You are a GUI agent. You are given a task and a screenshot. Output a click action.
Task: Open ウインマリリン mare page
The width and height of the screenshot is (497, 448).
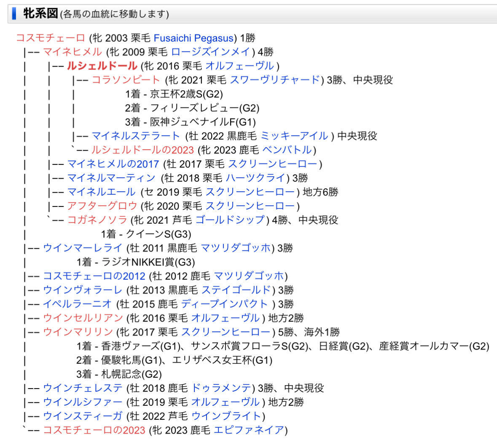[x=78, y=332]
